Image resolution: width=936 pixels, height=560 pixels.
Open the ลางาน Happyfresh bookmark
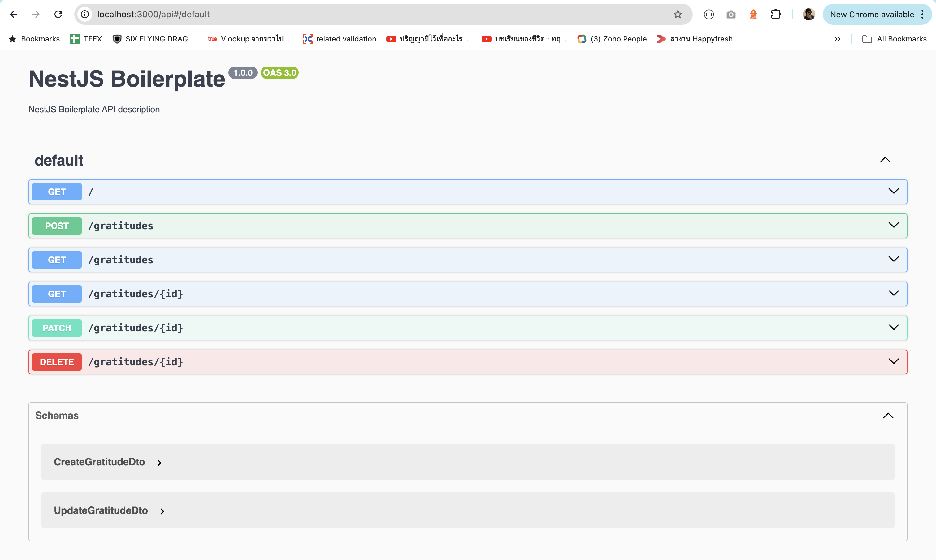coord(695,39)
